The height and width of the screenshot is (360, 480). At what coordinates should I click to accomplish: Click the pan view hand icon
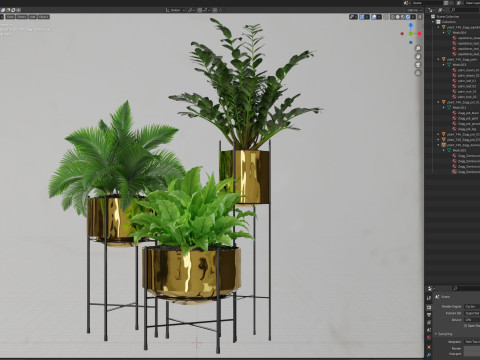(418, 56)
